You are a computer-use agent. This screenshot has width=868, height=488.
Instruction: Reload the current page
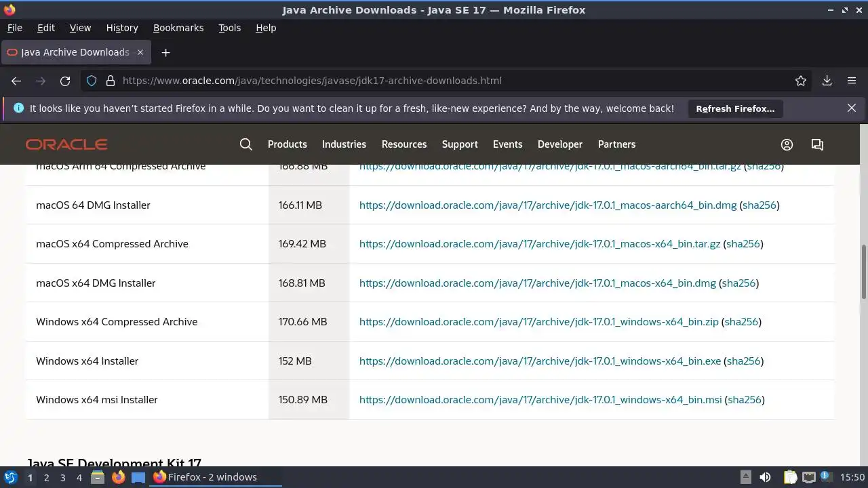tap(65, 81)
